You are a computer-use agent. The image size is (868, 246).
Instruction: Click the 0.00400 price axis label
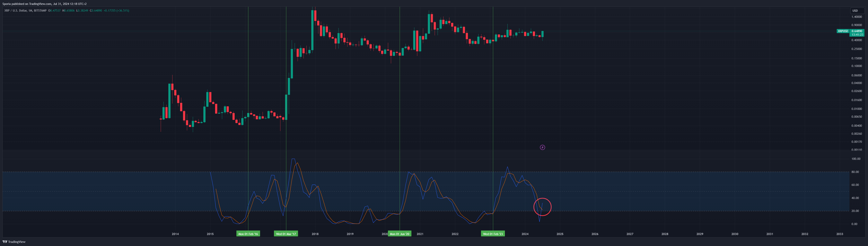(856, 126)
